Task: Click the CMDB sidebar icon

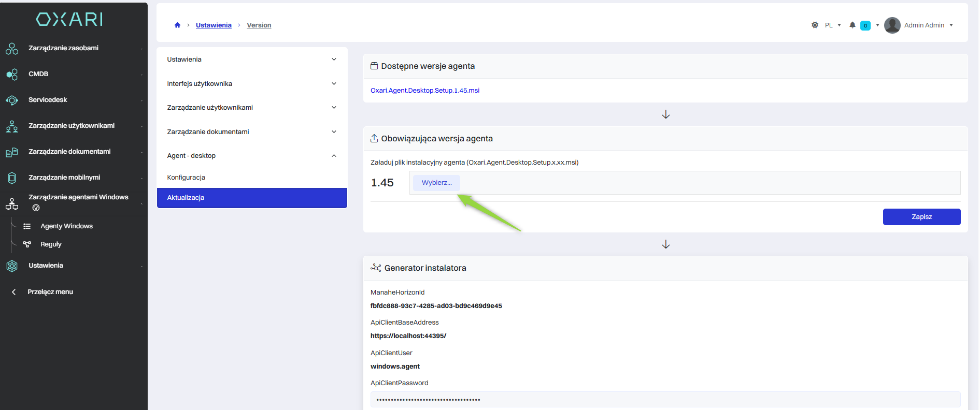Action: (x=12, y=75)
